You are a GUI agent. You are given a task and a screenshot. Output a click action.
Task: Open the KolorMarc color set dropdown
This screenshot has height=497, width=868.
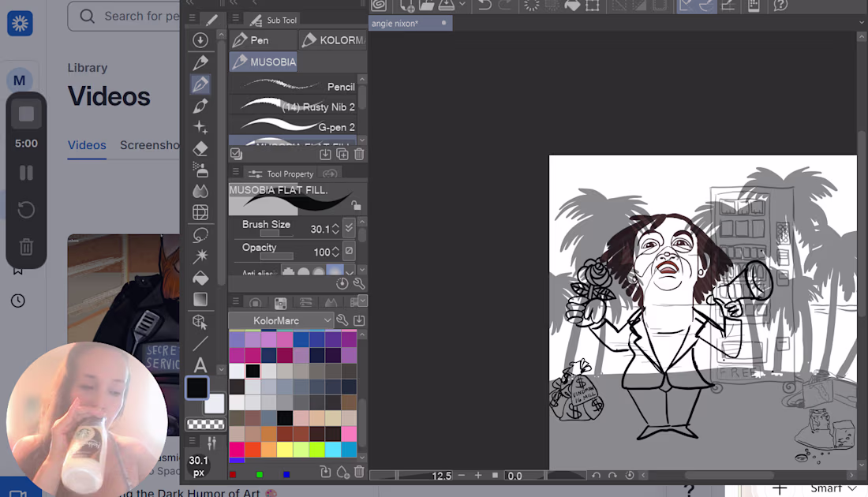click(x=281, y=320)
